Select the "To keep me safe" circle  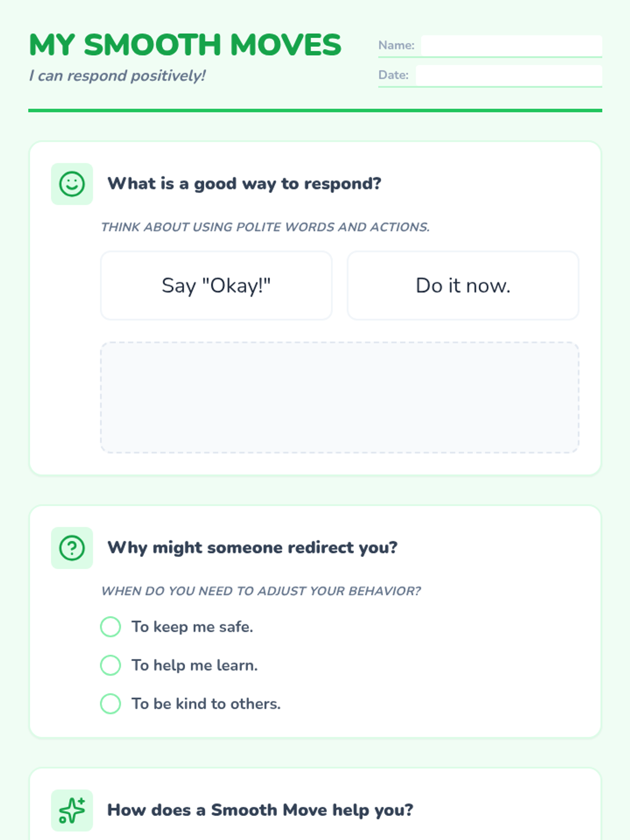111,626
